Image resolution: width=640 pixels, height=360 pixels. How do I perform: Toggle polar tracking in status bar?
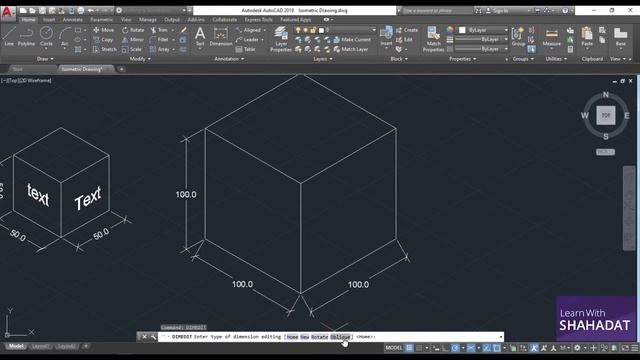[456, 348]
